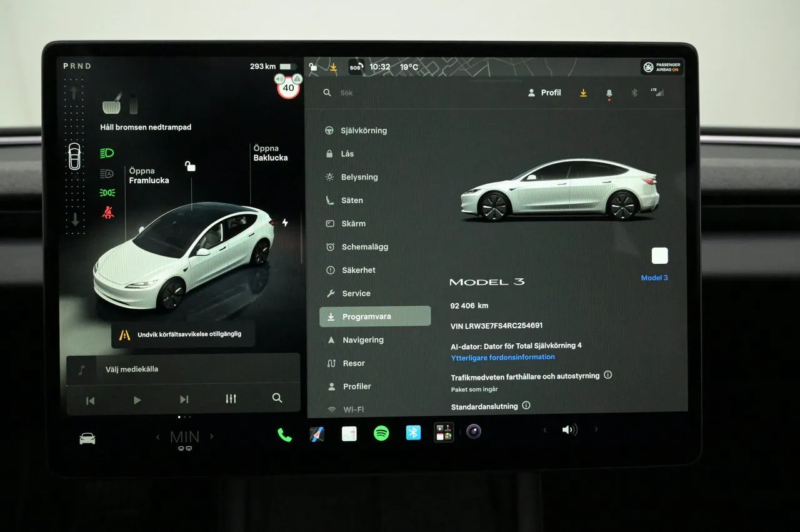
Task: Open Spotify from the bottom dock
Action: click(381, 433)
